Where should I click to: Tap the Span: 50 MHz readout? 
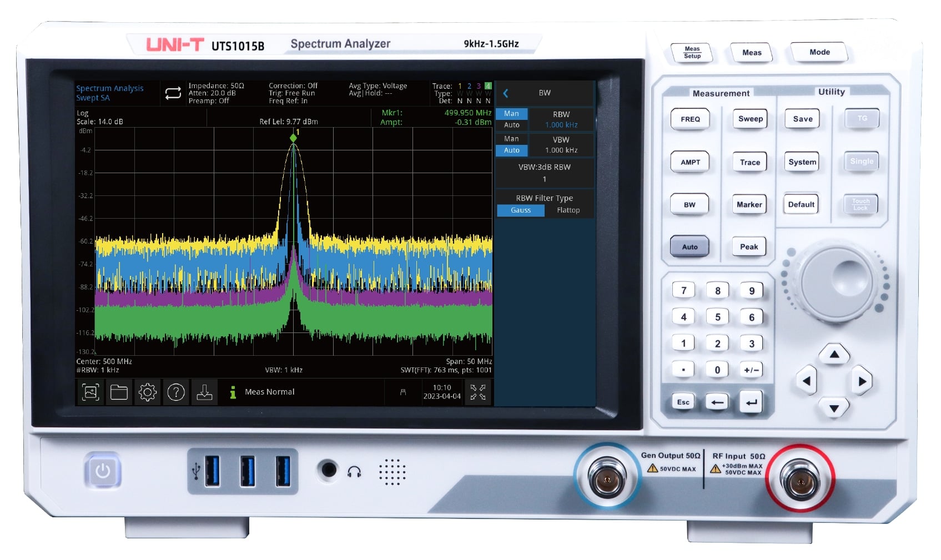point(469,361)
